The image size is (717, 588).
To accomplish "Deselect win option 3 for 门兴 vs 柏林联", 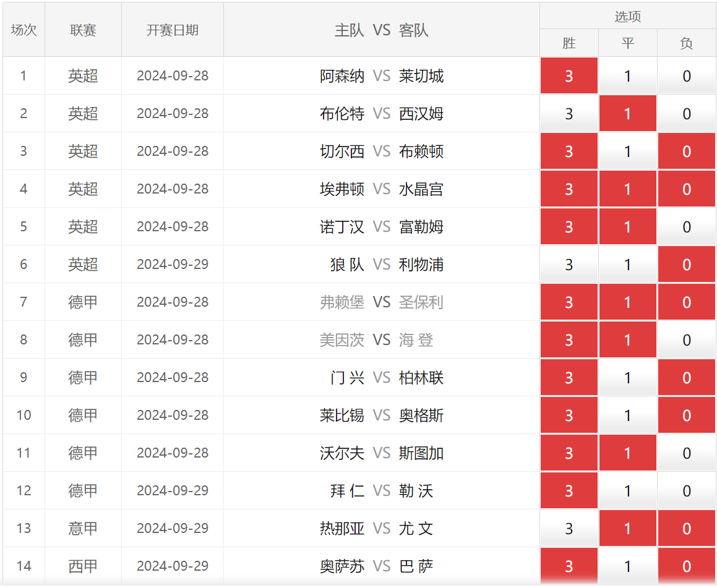I will [x=569, y=377].
